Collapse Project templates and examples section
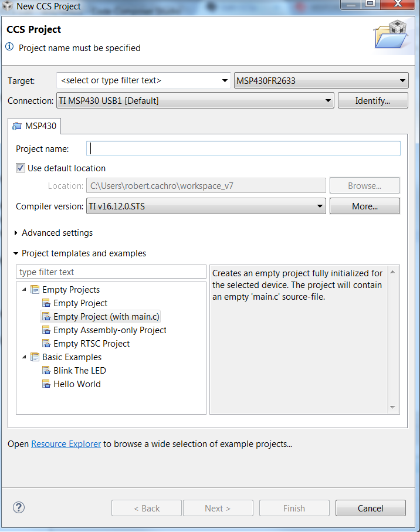 pos(16,253)
